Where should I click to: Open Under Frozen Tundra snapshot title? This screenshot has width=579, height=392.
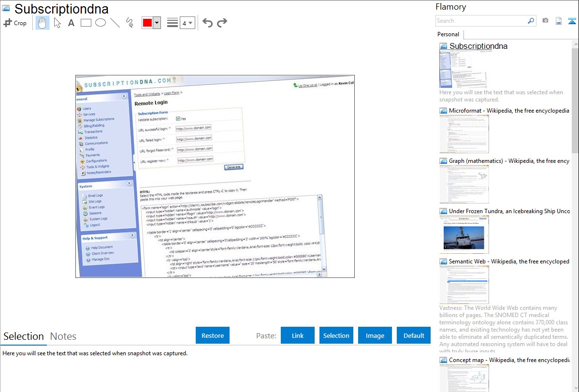point(509,211)
